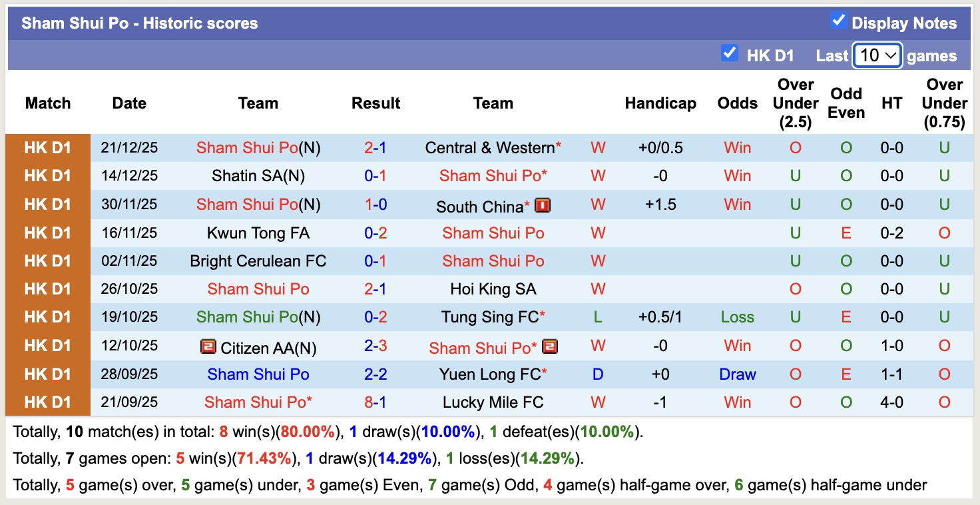The width and height of the screenshot is (980, 505).
Task: Open the Kwun Tong FA team page
Action: [258, 233]
